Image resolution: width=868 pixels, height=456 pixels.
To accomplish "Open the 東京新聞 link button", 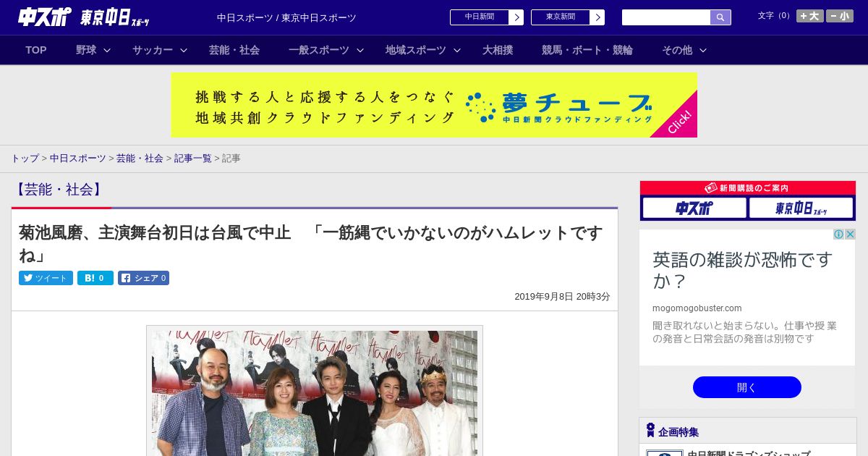I will pyautogui.click(x=560, y=17).
